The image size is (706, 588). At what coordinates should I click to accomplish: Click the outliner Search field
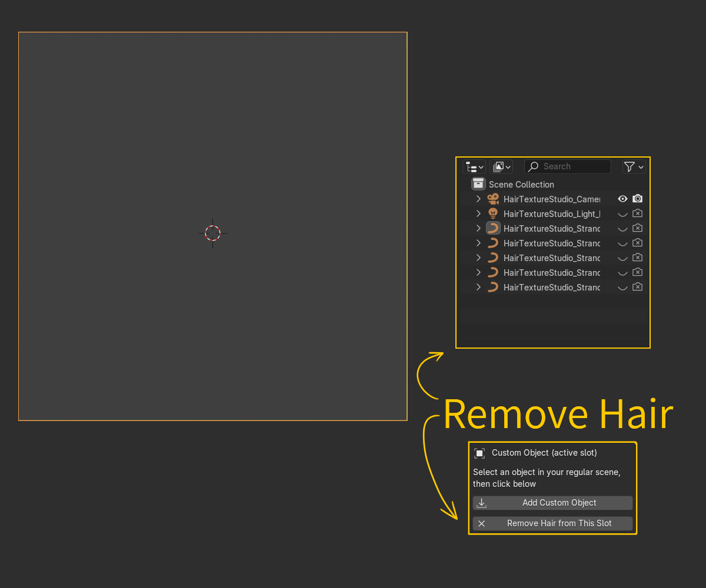tap(567, 167)
